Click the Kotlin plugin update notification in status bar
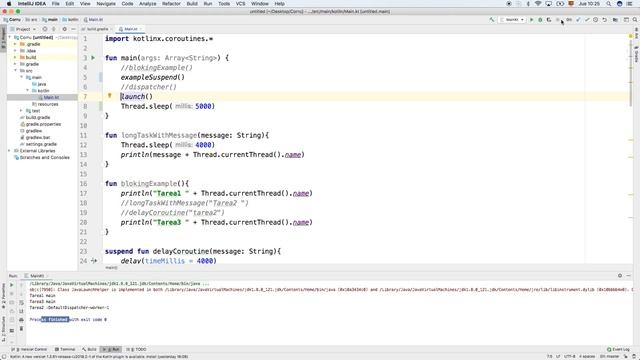This screenshot has height=360, width=640. coord(99,356)
